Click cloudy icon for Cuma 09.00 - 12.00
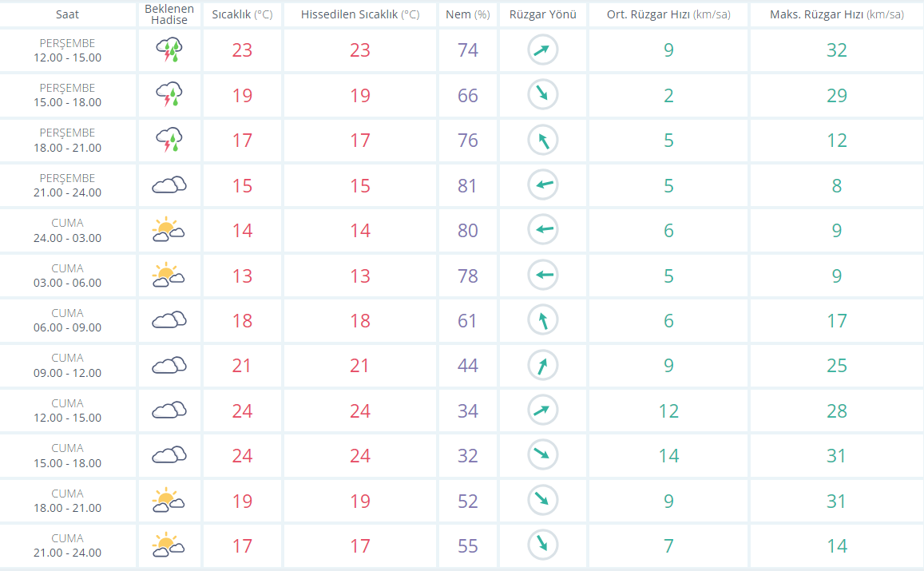This screenshot has width=924, height=571. pyautogui.click(x=169, y=365)
